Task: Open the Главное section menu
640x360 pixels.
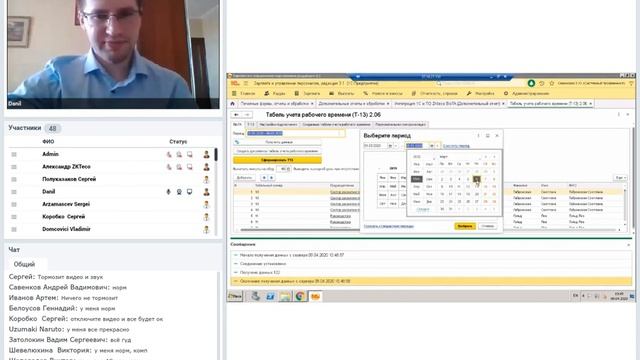Action: [244, 93]
